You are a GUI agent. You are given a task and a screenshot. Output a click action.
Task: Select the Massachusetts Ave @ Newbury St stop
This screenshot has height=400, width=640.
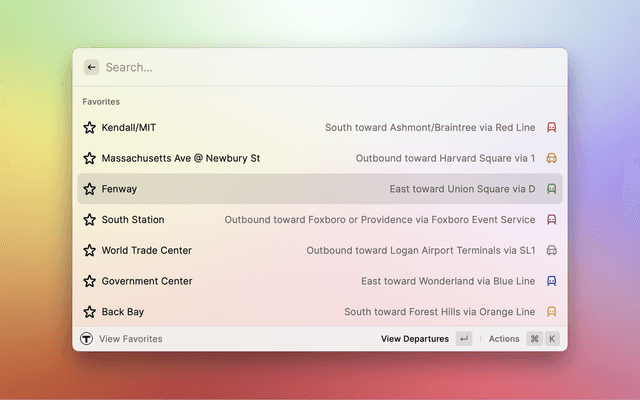click(181, 158)
